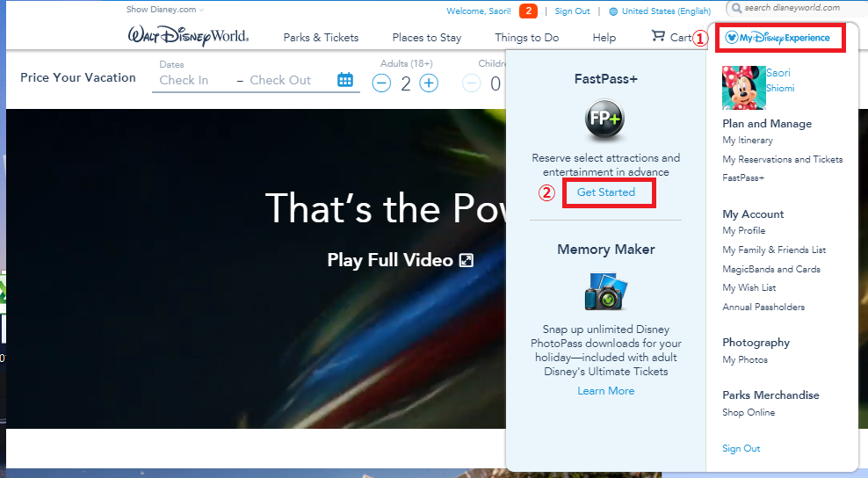Click Sign Out at the bottom of the panel
868x478 pixels.
pos(741,449)
